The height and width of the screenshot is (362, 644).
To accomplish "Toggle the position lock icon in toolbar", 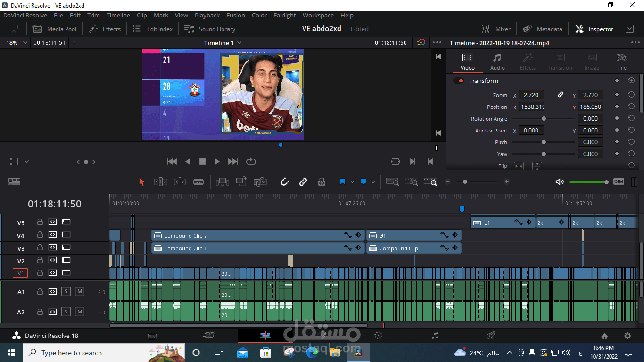I will click(x=322, y=182).
